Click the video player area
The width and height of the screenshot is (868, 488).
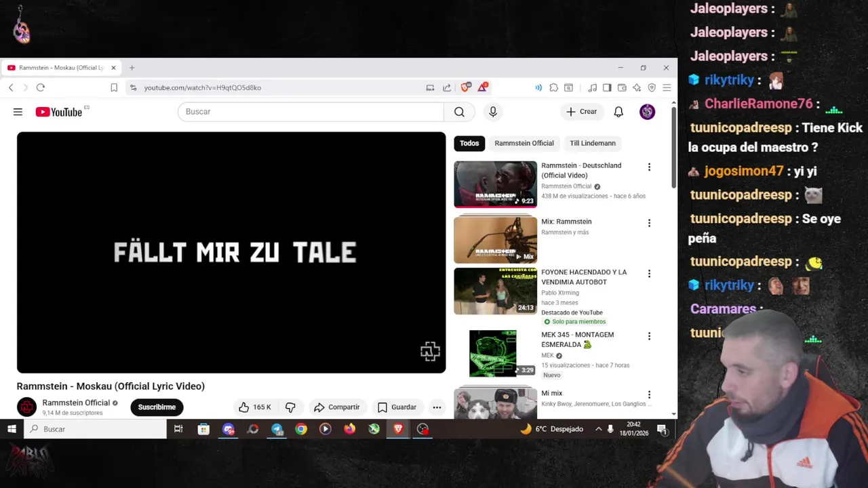click(231, 252)
